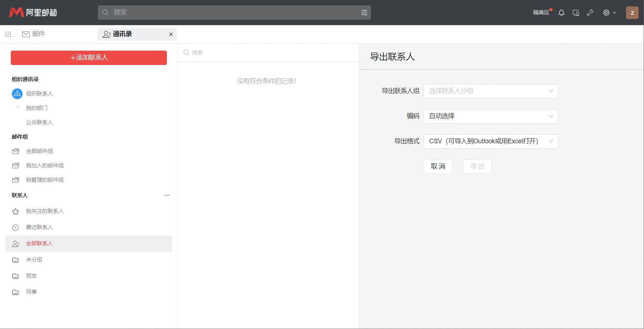The width and height of the screenshot is (644, 329).
Task: Open the wrench tools icon
Action: (590, 13)
